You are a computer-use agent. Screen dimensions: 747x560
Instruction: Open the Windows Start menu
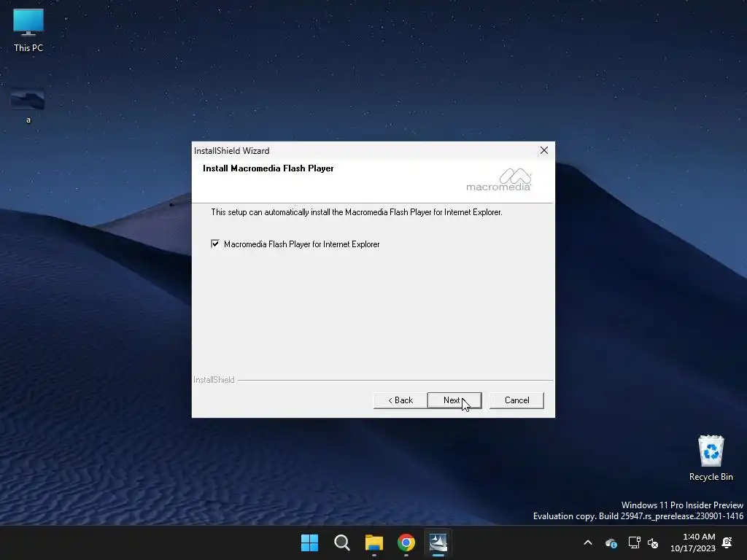coord(309,542)
